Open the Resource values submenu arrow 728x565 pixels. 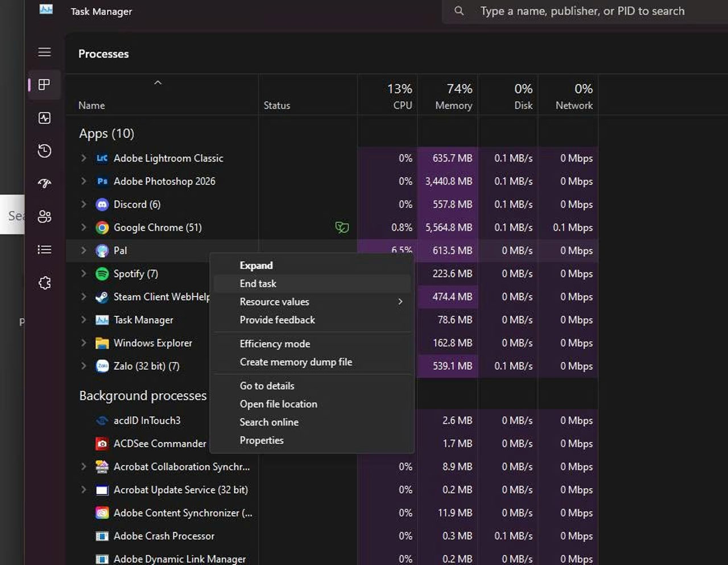(400, 302)
